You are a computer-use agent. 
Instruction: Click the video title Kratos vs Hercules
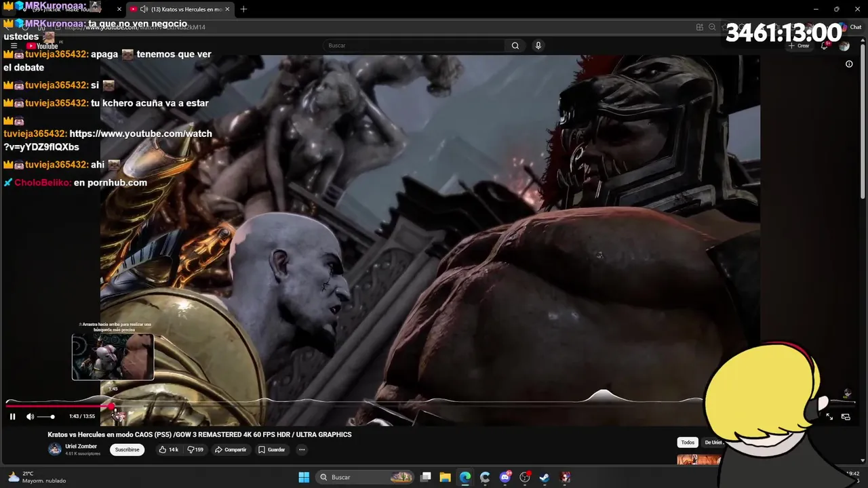coord(199,434)
